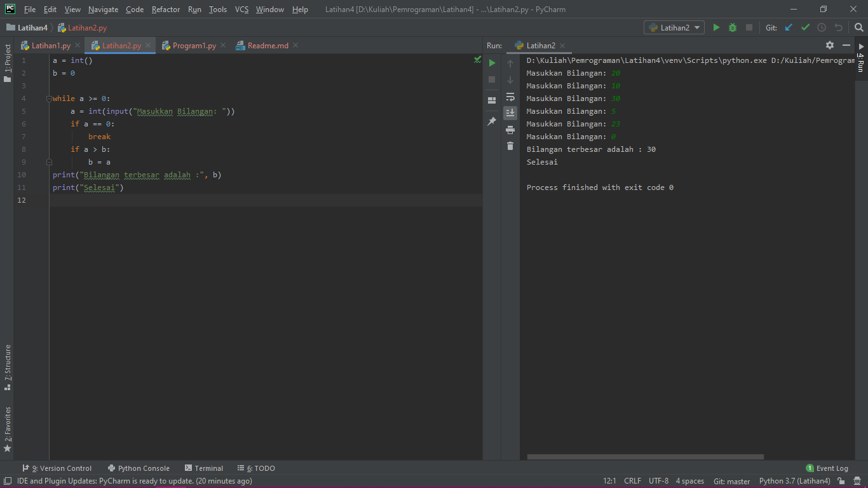The width and height of the screenshot is (868, 488).
Task: Open the Terminal tool window
Action: [x=204, y=468]
